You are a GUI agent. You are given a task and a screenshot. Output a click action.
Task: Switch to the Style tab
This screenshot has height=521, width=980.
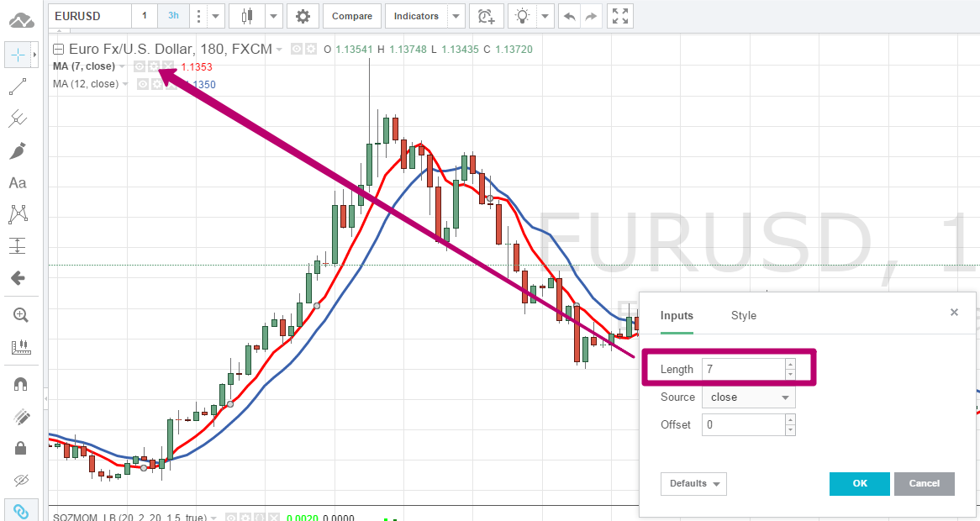(744, 315)
